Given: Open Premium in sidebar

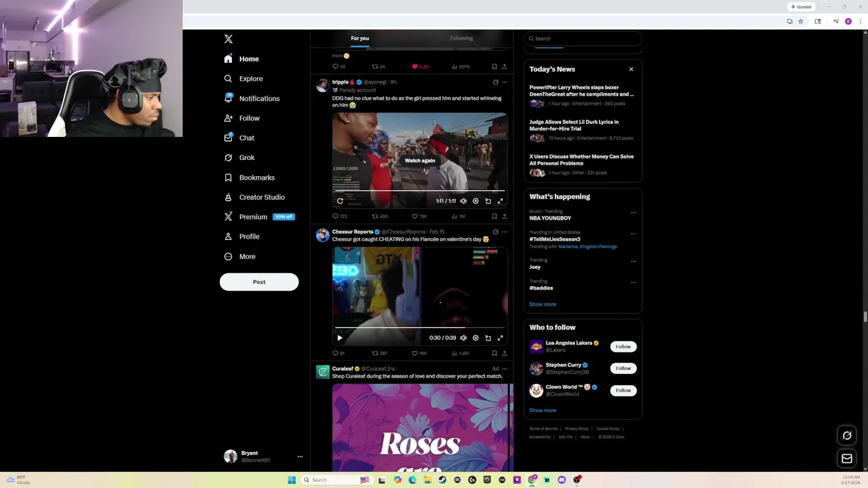Looking at the screenshot, I should coord(258,217).
